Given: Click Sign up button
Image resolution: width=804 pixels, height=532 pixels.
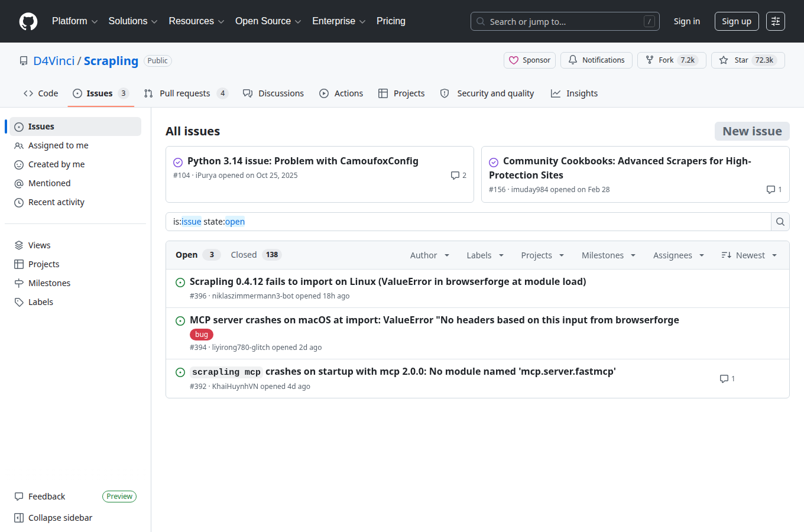Looking at the screenshot, I should click(x=737, y=21).
